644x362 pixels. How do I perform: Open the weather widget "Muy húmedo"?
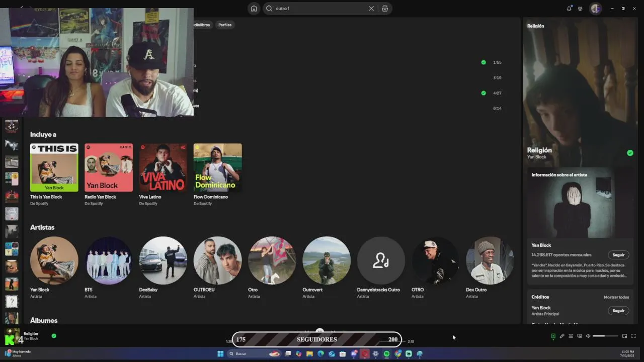click(x=18, y=353)
